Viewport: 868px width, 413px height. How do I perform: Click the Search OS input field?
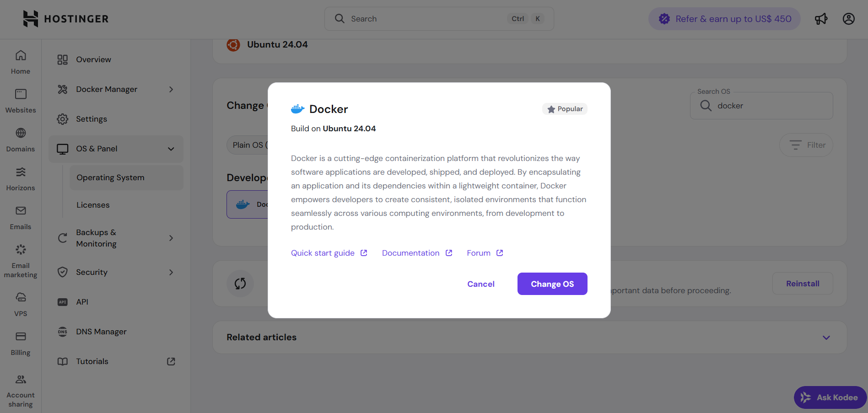click(x=761, y=105)
